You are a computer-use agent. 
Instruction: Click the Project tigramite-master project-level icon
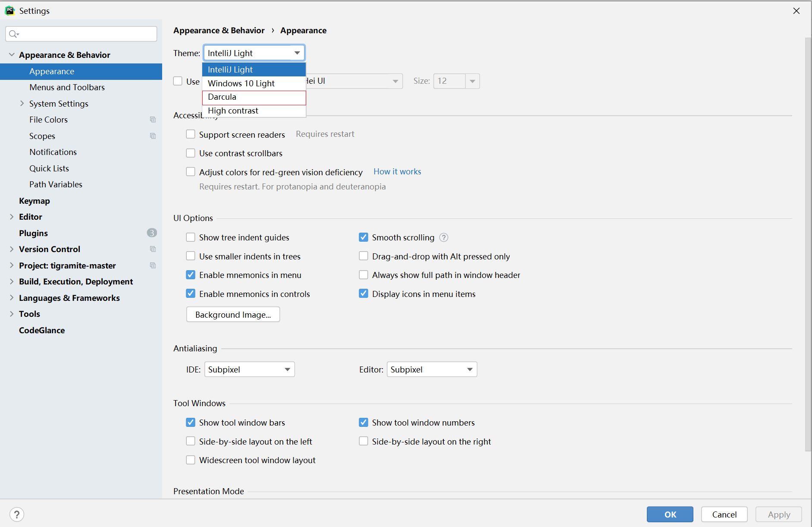(153, 265)
